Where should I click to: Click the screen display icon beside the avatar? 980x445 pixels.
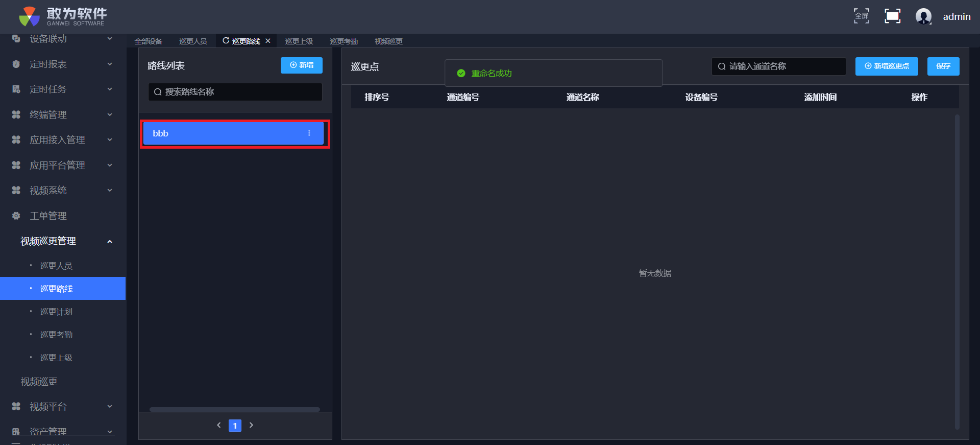click(892, 16)
